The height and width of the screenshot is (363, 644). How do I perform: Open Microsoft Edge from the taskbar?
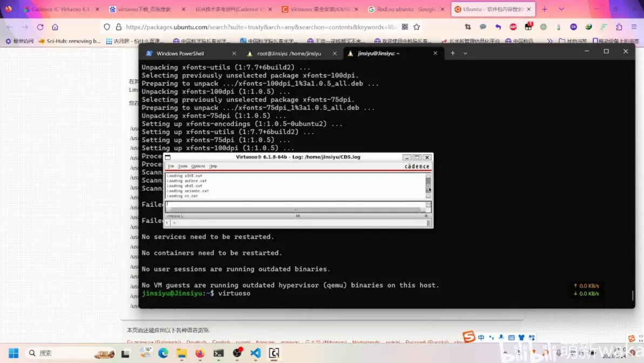[x=163, y=353]
